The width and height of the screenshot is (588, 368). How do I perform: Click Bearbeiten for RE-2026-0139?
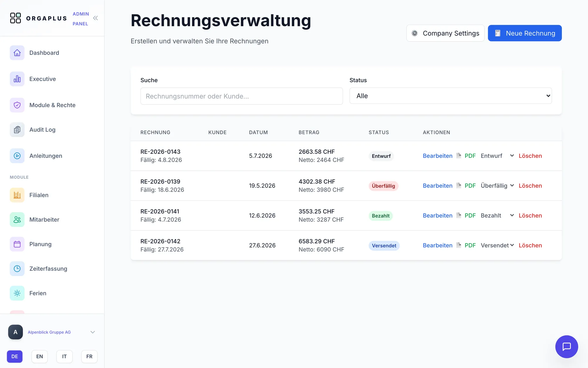[x=437, y=186]
